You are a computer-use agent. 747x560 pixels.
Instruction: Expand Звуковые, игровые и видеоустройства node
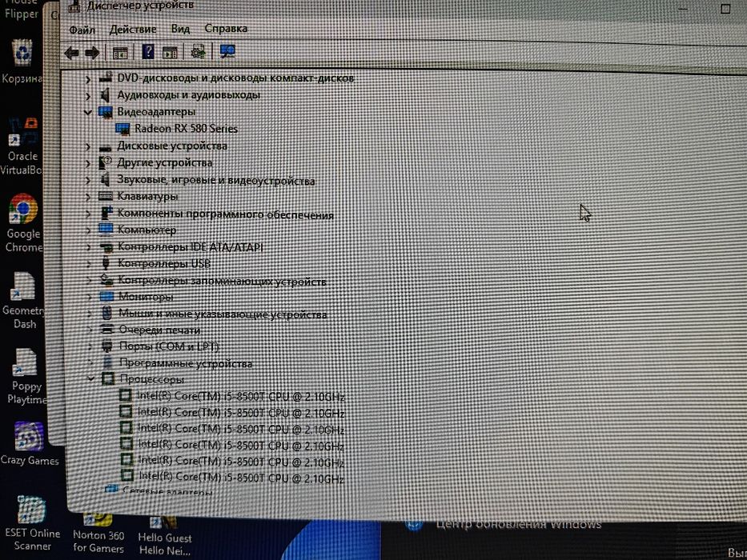pyautogui.click(x=87, y=181)
